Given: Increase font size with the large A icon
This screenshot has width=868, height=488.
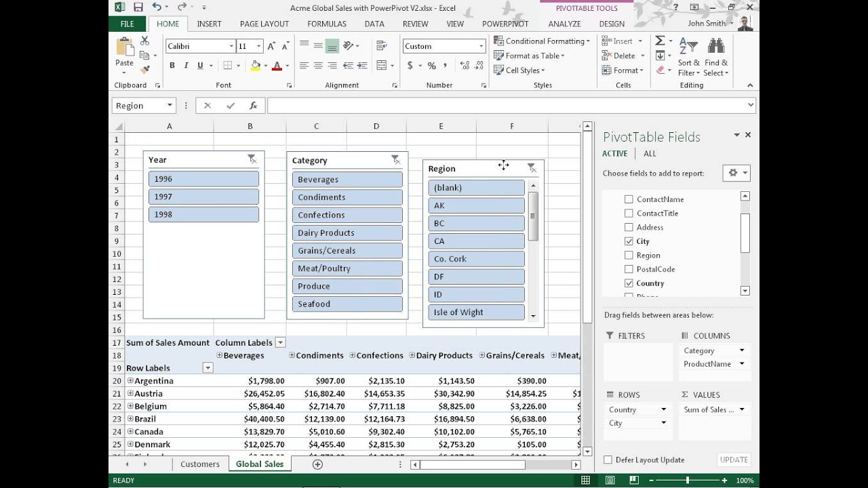Looking at the screenshot, I should [x=271, y=46].
